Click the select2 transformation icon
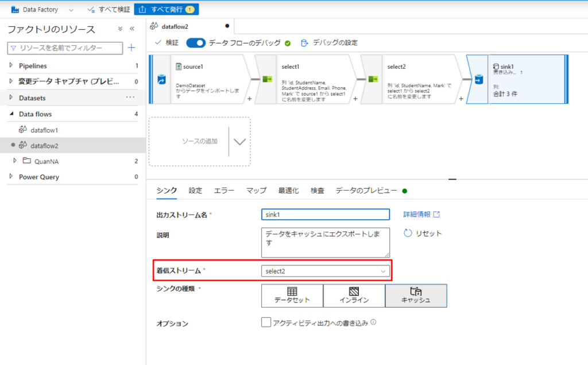 tap(373, 80)
